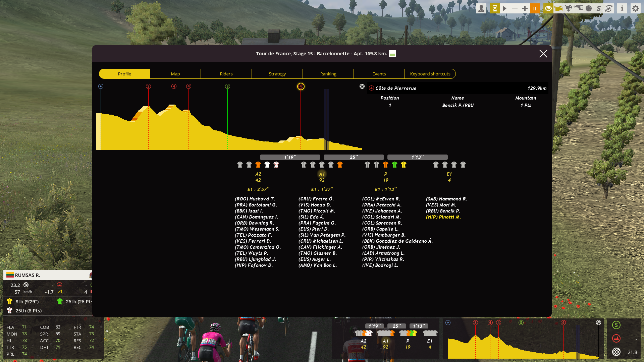Click the checkered finish marker on dialog profile
The image size is (644, 362).
pyautogui.click(x=362, y=86)
